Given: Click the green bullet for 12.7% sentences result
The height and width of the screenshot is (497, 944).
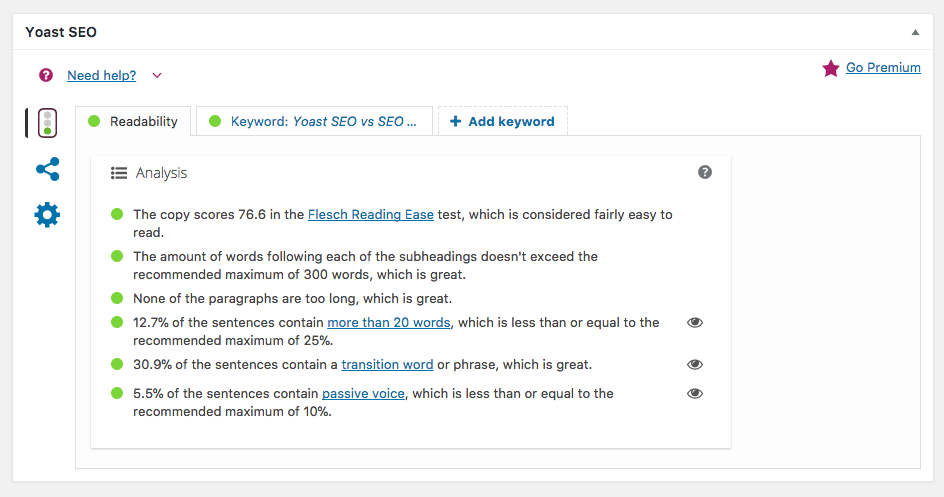Looking at the screenshot, I should point(117,323).
